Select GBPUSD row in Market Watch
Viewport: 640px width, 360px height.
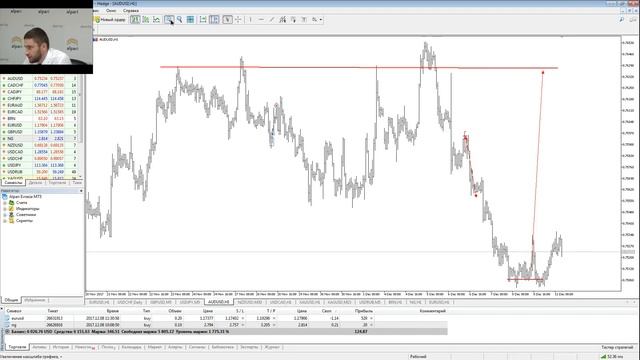tap(40, 132)
